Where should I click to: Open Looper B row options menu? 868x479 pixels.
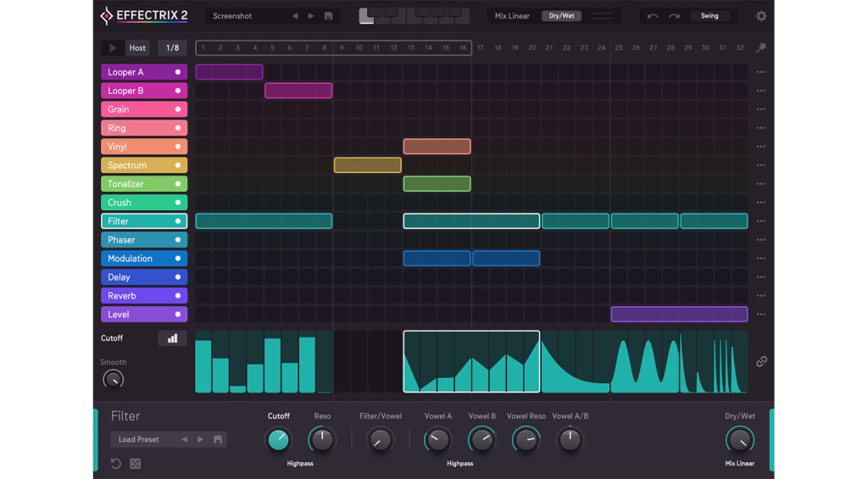click(x=761, y=91)
